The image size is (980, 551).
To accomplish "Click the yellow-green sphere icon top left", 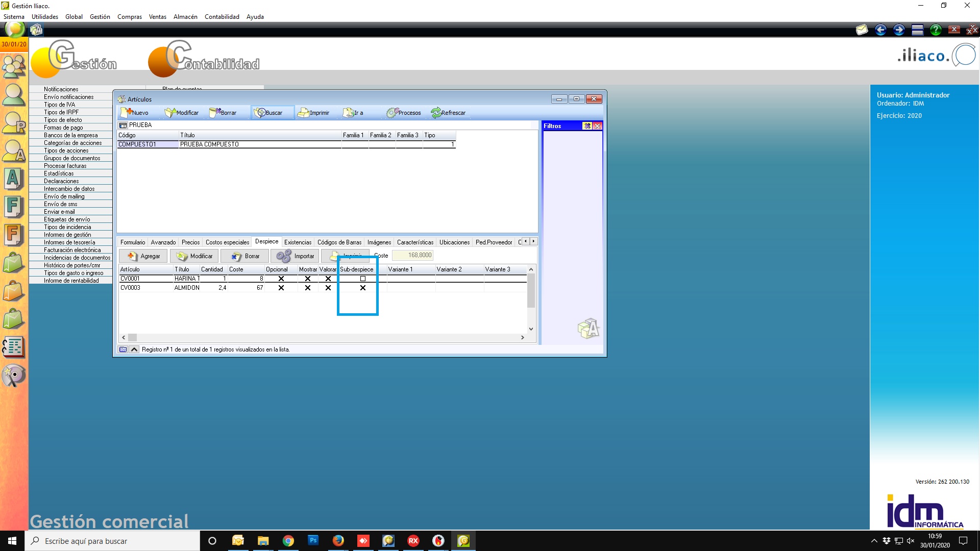I will click(x=15, y=29).
